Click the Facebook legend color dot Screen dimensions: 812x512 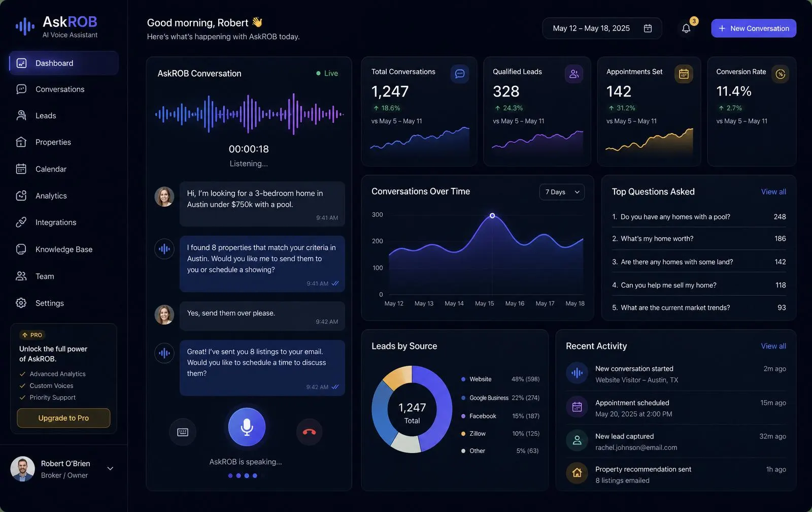point(463,416)
